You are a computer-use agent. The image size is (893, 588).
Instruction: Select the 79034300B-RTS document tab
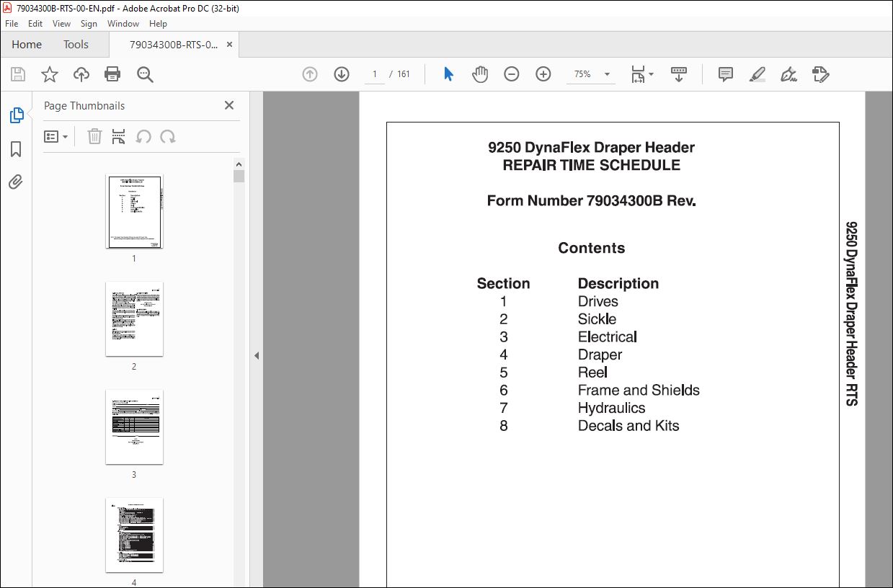click(x=174, y=45)
